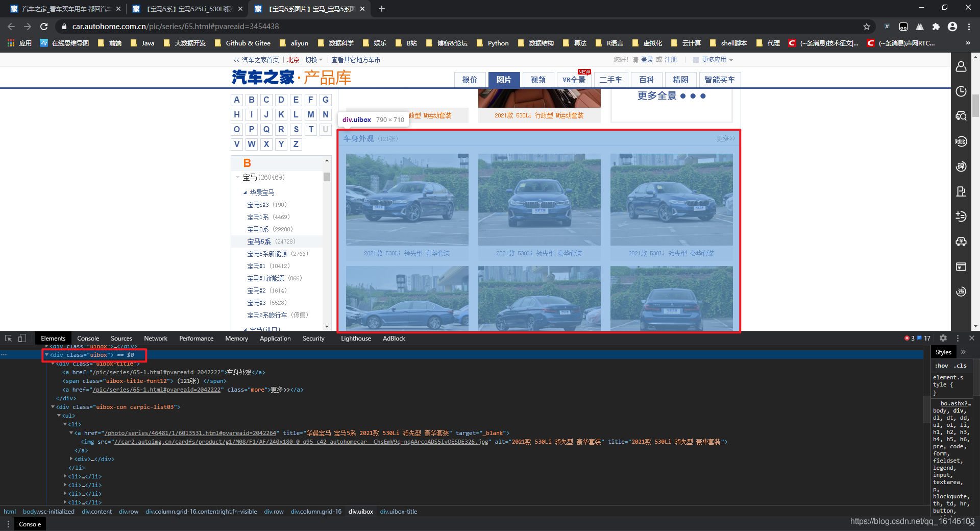Click the address bar URL field

click(459, 27)
